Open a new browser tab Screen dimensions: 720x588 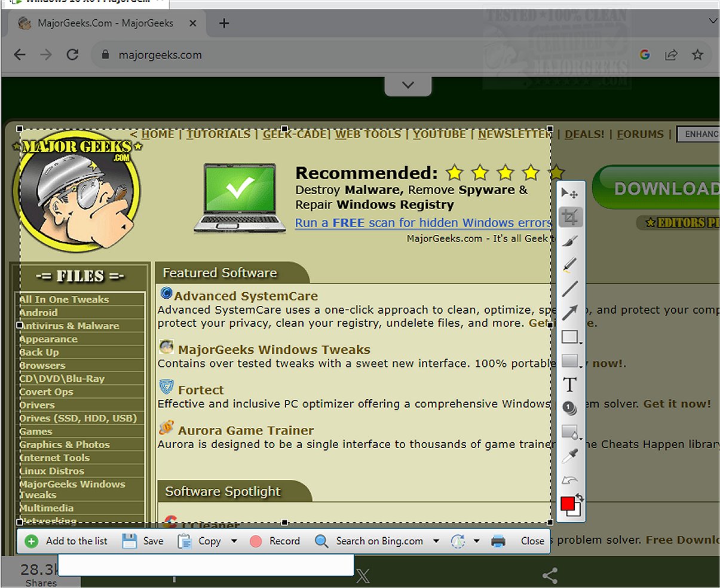tap(224, 23)
